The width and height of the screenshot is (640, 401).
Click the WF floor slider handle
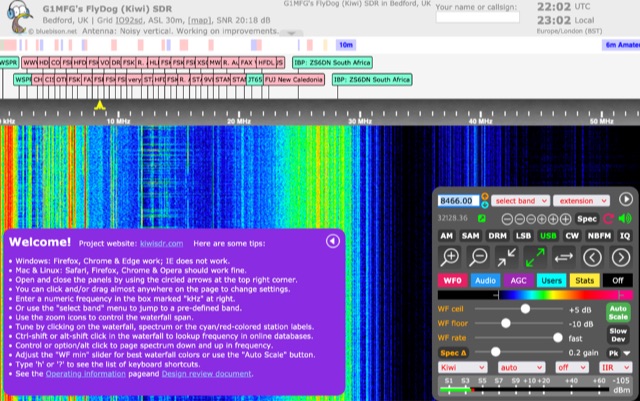pos(506,323)
